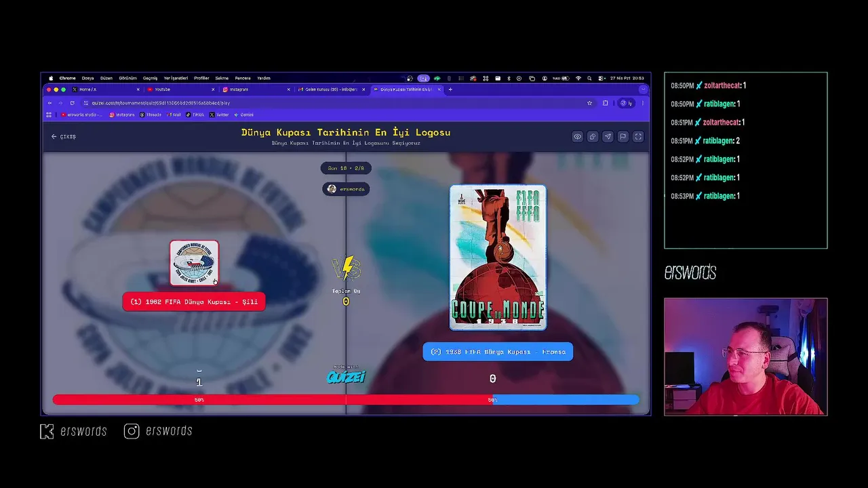Screen dimensions: 868x488
Task: Click the Quizei logo
Action: [x=346, y=375]
